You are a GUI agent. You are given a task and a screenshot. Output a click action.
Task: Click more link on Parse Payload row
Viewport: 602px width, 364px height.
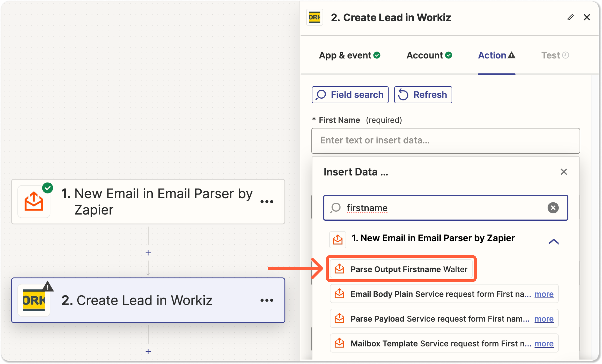pyautogui.click(x=544, y=319)
